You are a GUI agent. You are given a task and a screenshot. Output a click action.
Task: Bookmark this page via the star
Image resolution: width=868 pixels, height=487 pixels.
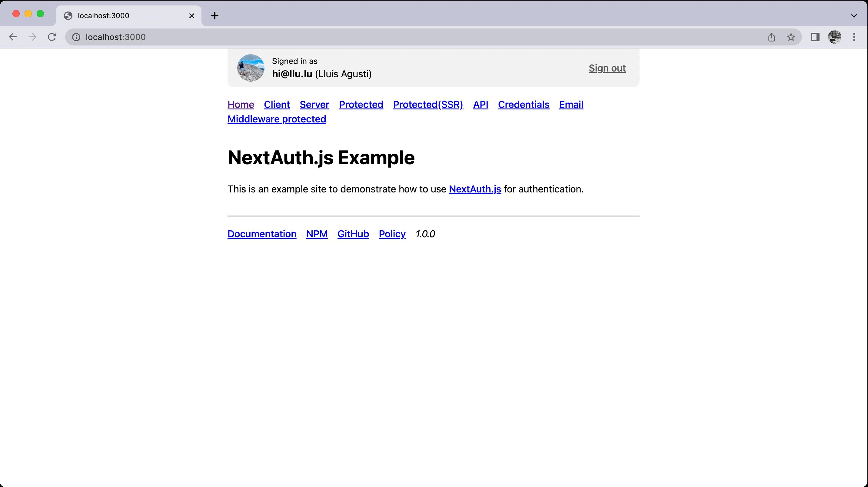pyautogui.click(x=790, y=37)
